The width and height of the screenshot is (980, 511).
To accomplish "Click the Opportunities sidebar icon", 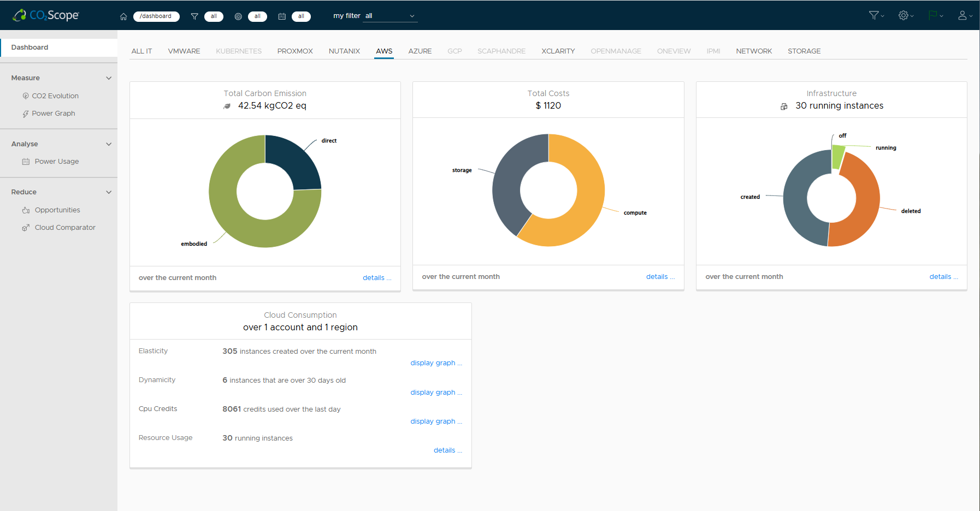I will pos(26,210).
